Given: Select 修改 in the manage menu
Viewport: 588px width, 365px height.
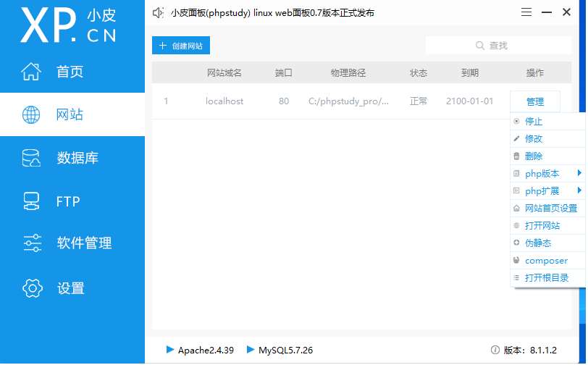Looking at the screenshot, I should coord(548,138).
